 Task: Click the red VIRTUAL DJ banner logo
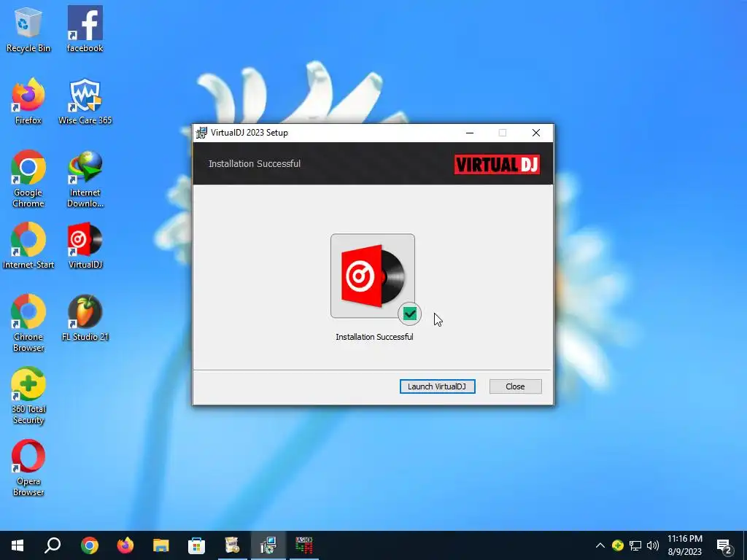(497, 164)
